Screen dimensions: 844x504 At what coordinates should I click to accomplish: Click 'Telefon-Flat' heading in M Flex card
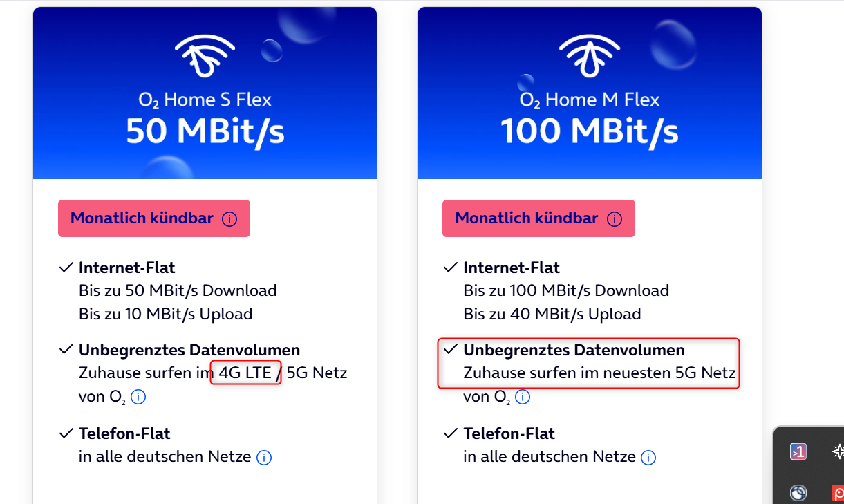[x=509, y=434]
